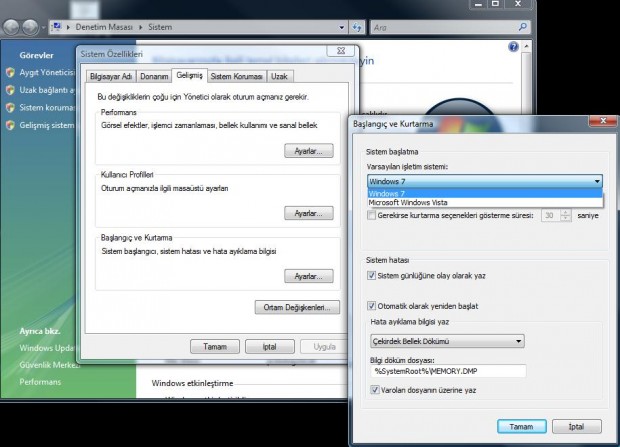This screenshot has width=620, height=447.
Task: Click the shield icon beside Sistem koruması
Action: point(10,107)
